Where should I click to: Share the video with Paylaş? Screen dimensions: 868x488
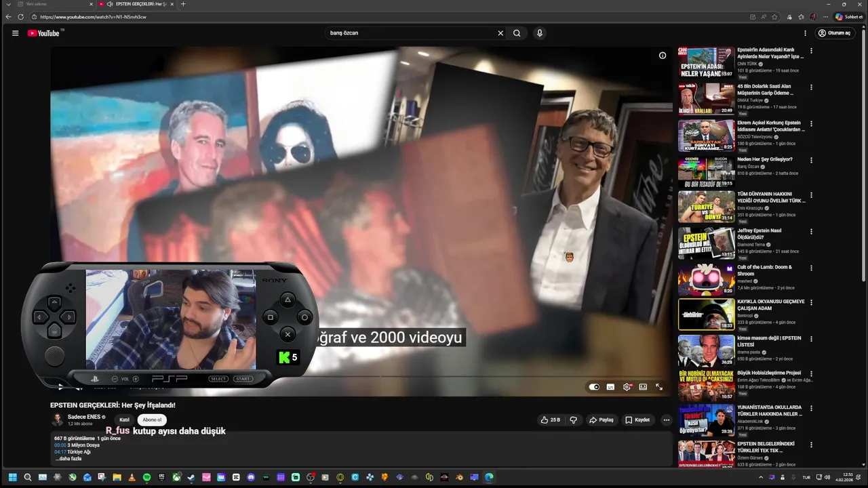(x=601, y=420)
